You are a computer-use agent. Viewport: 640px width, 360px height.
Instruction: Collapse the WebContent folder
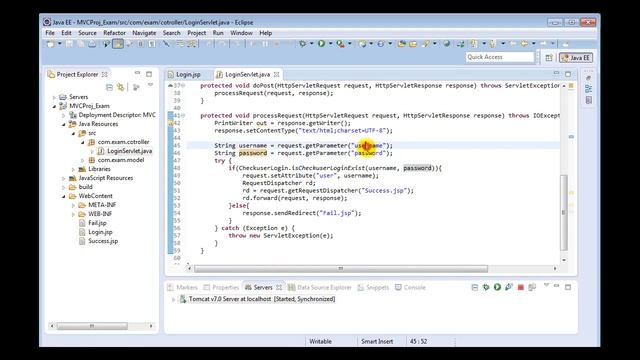pyautogui.click(x=64, y=196)
